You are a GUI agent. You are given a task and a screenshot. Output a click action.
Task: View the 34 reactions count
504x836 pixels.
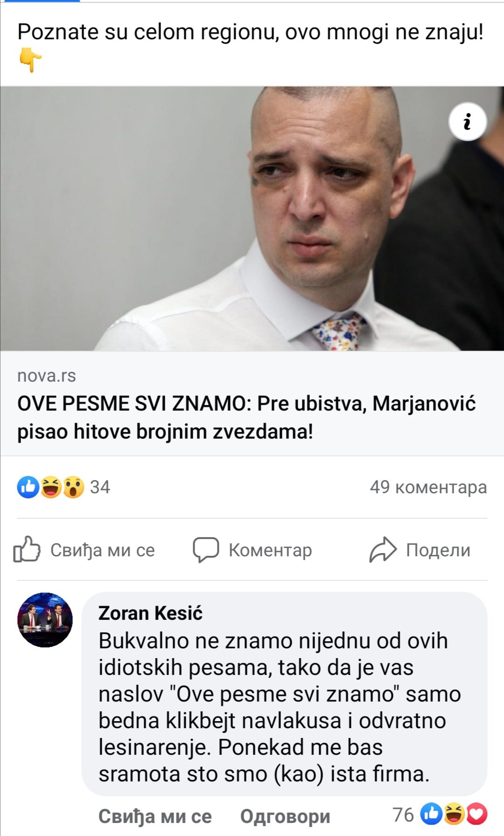[x=100, y=487]
